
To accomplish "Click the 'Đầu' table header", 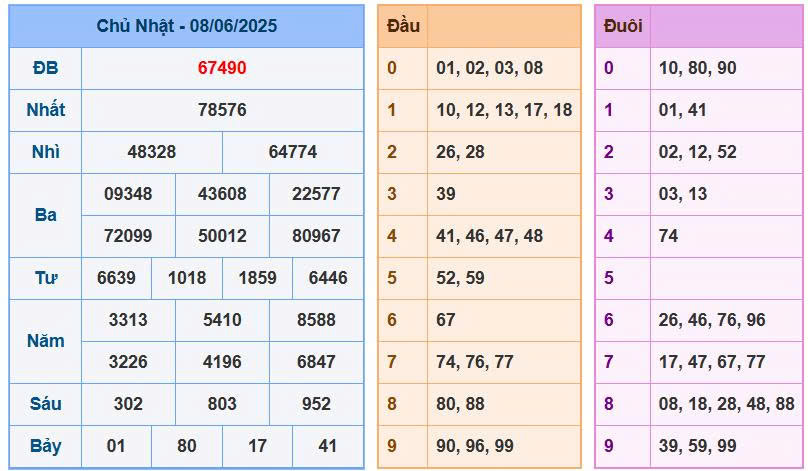I will pos(403,26).
